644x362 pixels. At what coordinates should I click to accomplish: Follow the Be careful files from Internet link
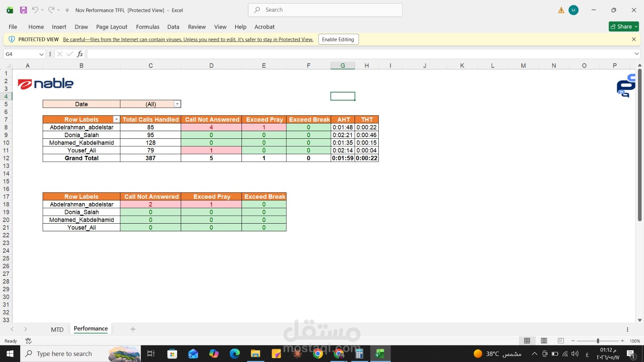coord(188,39)
